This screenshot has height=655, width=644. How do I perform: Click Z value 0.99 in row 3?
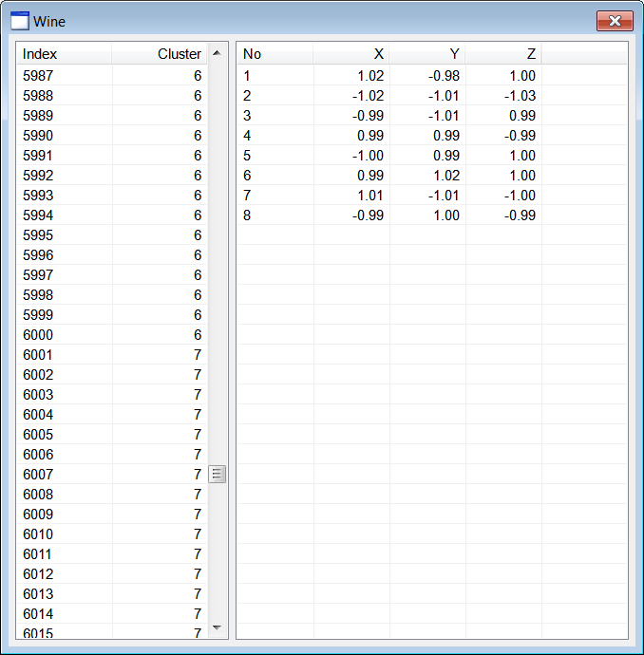coord(522,115)
